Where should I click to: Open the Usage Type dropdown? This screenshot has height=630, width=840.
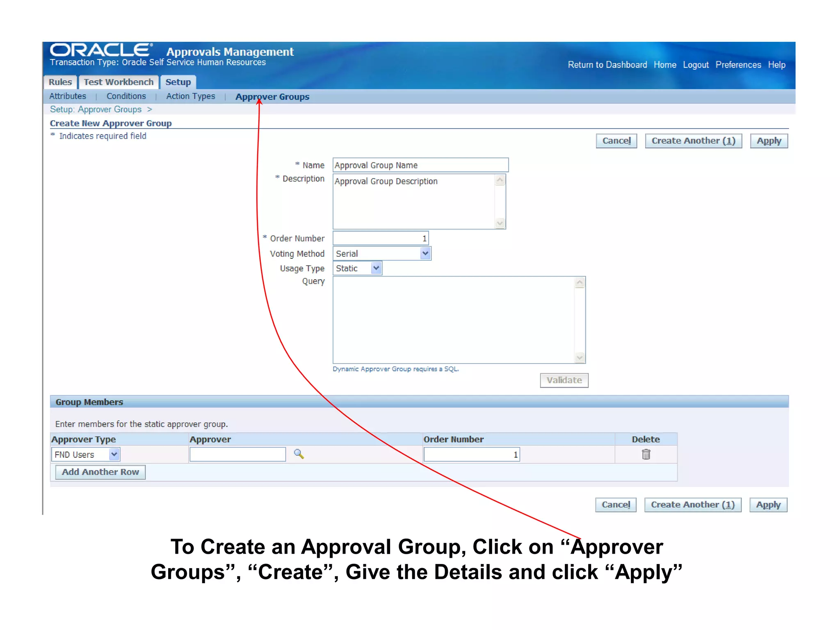(x=376, y=268)
